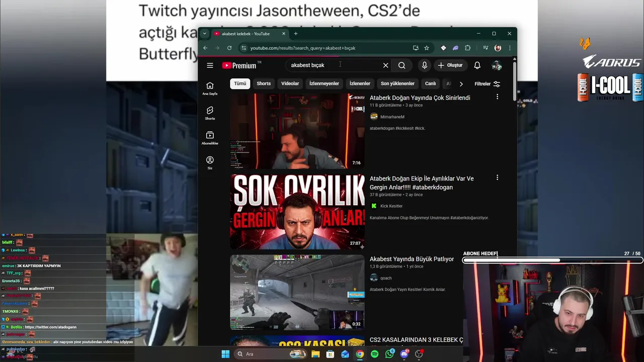Bookmark this page with star icon
This screenshot has width=644, height=362.
click(x=427, y=48)
